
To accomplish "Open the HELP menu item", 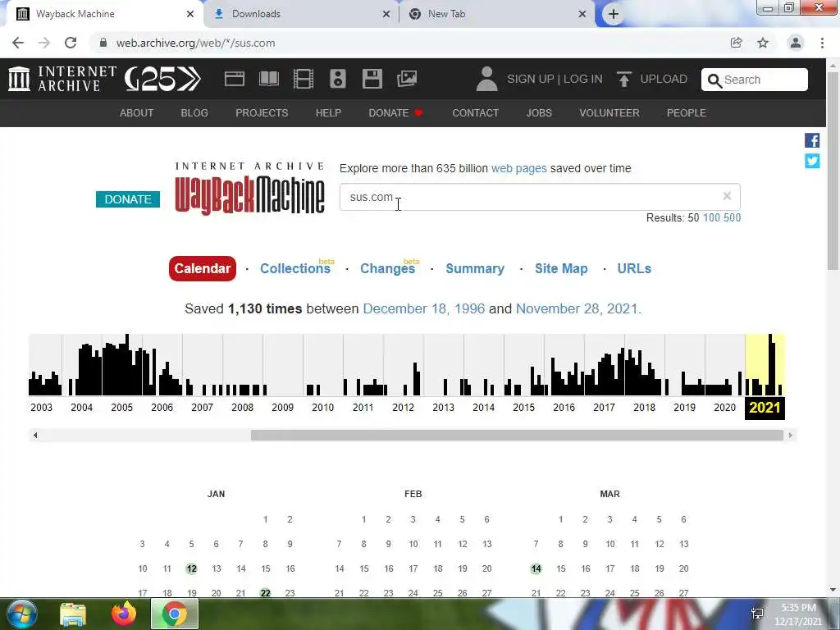I will (x=328, y=113).
